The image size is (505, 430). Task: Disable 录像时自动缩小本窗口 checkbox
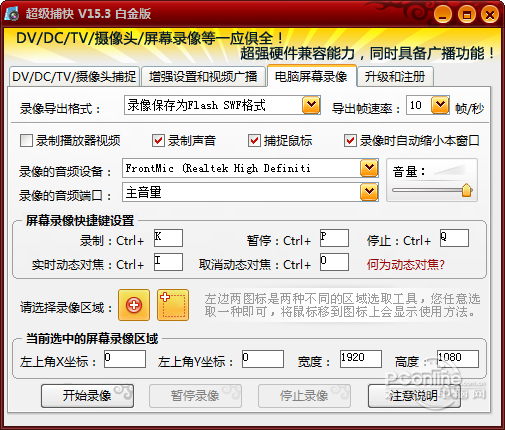[x=350, y=141]
